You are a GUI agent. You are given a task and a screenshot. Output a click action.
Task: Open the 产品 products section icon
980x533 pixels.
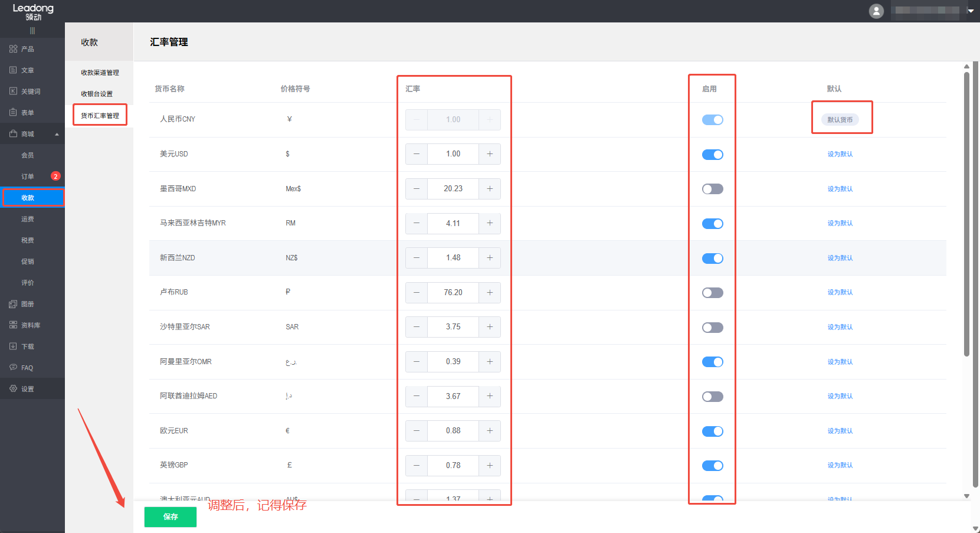(x=13, y=49)
